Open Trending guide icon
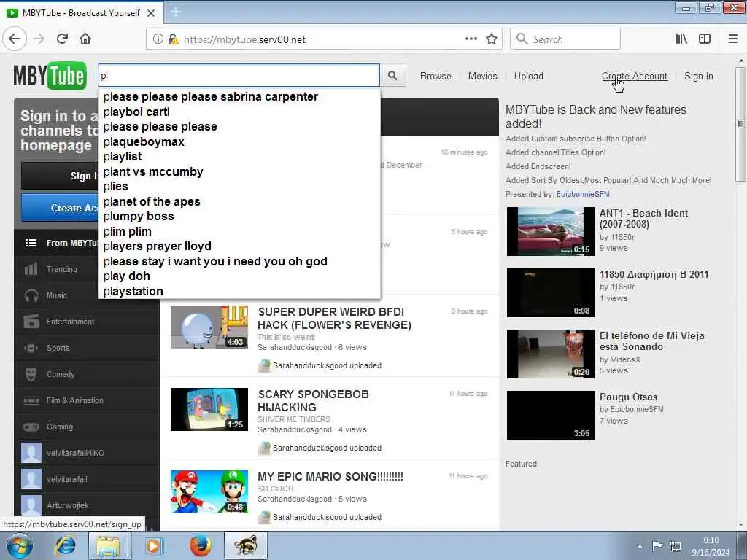 (31, 269)
